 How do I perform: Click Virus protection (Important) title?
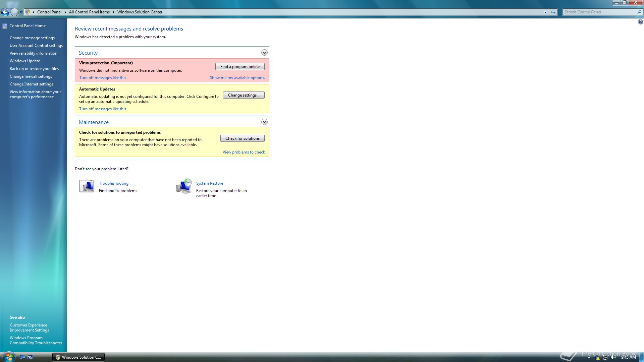tap(106, 63)
